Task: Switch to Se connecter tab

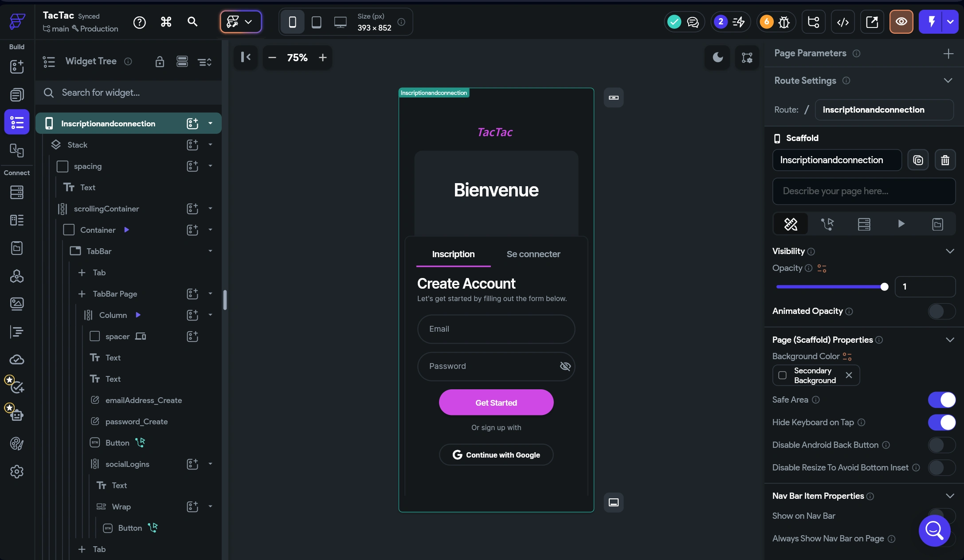Action: [533, 254]
